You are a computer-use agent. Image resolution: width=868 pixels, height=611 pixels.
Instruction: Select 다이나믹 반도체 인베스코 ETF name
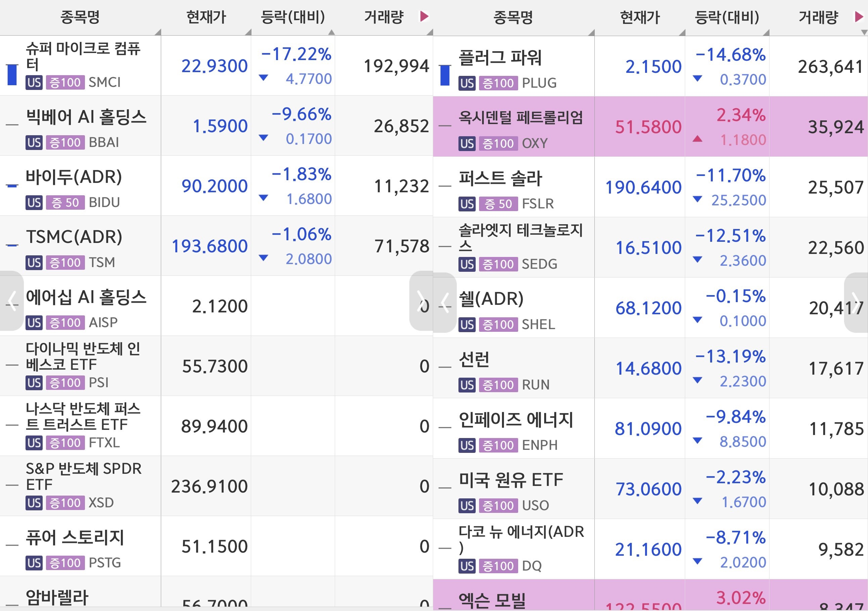point(83,357)
